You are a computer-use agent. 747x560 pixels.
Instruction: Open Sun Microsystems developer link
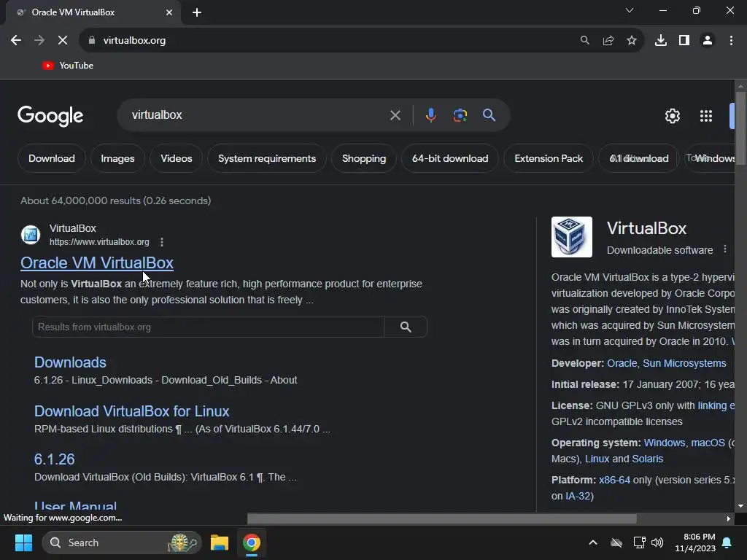684,363
